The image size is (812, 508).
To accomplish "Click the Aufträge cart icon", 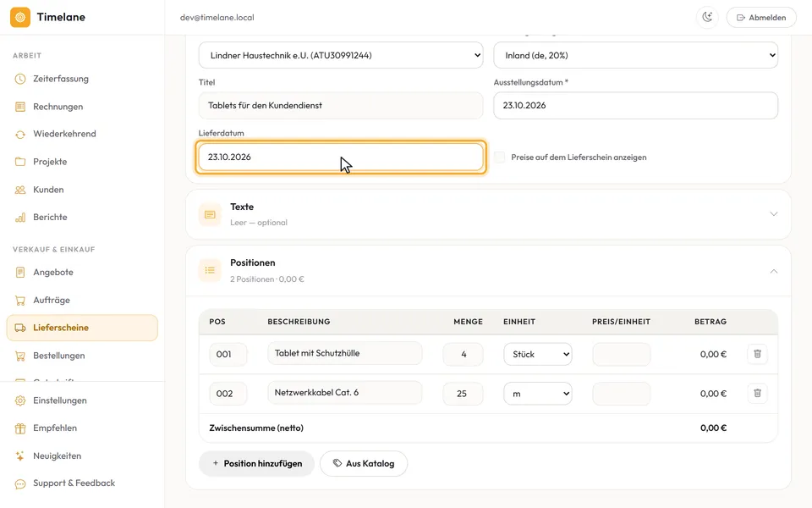I will 20,300.
